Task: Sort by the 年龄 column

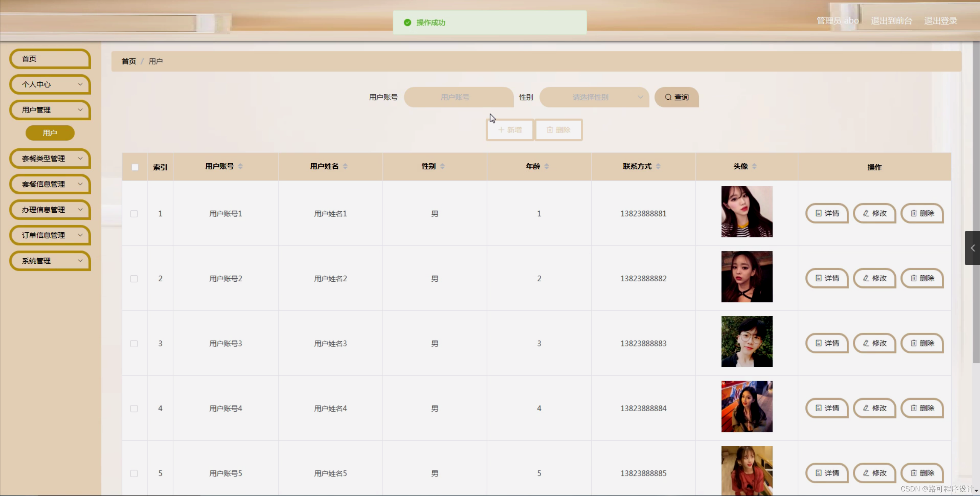Action: pyautogui.click(x=546, y=166)
